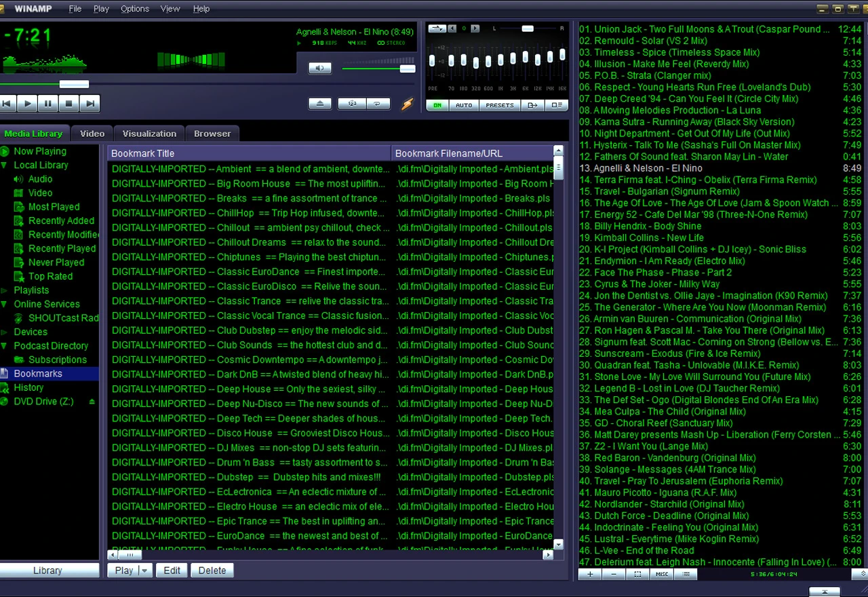Adjust the L/R balance slider

tap(528, 28)
